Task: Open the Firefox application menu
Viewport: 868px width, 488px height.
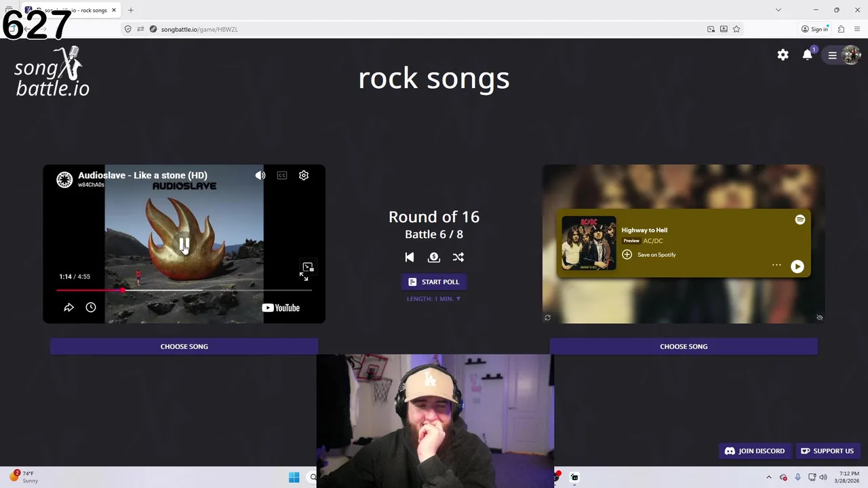Action: pyautogui.click(x=857, y=29)
